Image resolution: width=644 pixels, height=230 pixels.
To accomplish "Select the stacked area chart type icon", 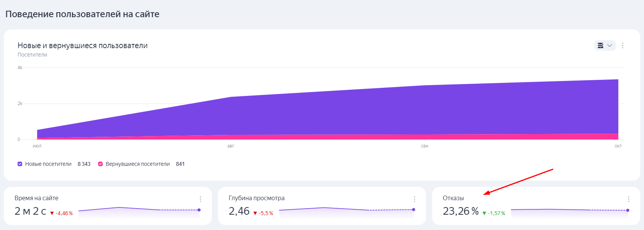I will [600, 45].
